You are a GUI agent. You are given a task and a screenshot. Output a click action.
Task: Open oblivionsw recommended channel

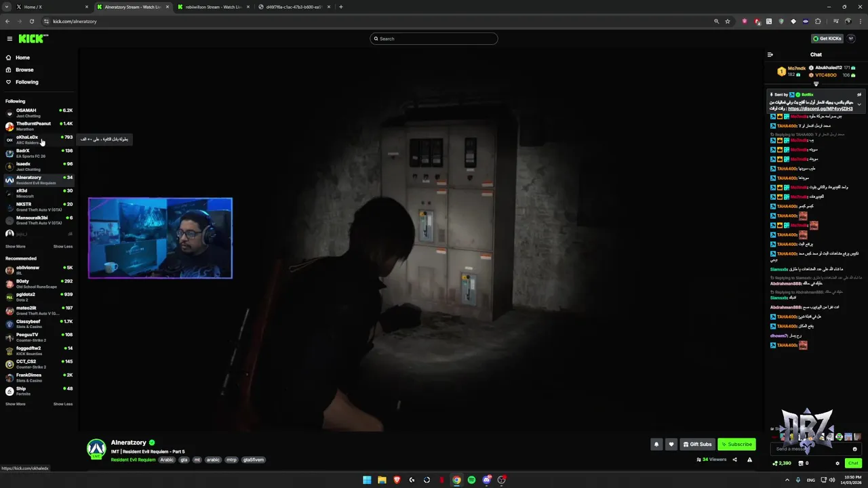[39, 270]
